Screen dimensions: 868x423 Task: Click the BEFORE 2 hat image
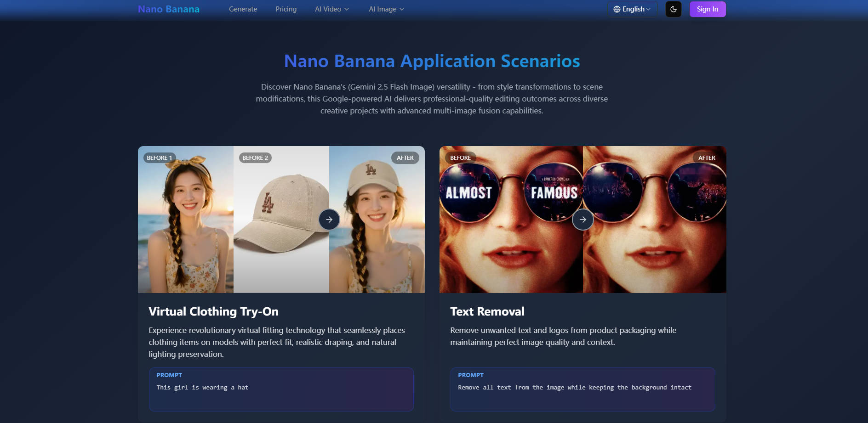click(x=281, y=220)
